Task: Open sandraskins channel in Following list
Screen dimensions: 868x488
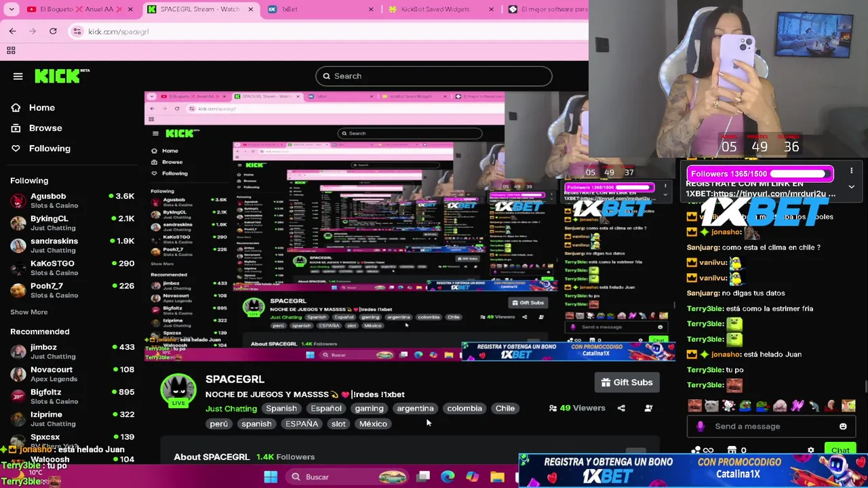Action: tap(72, 245)
